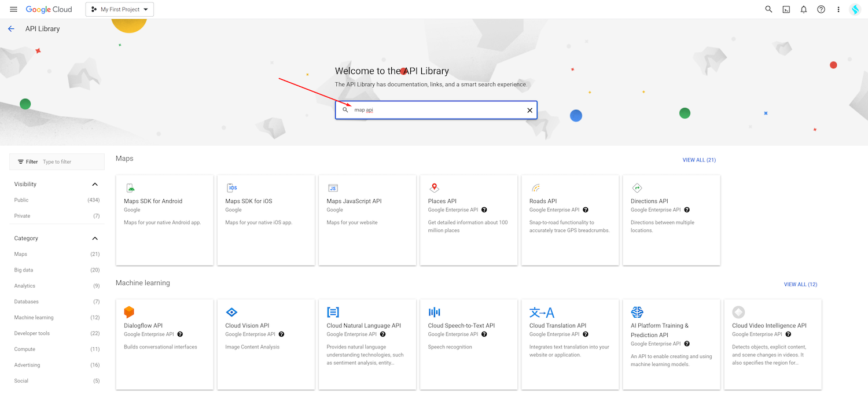Open the My First Project dropdown
Viewport: 868px width, 393px height.
pyautogui.click(x=120, y=9)
